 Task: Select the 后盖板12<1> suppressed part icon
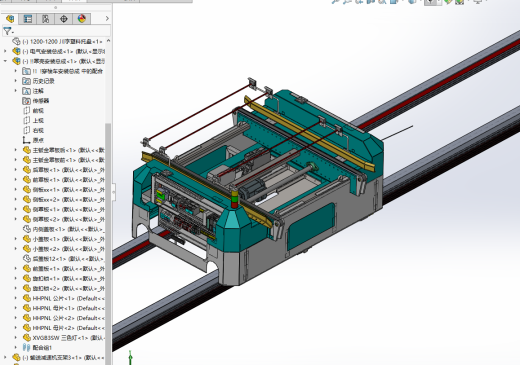(x=27, y=259)
